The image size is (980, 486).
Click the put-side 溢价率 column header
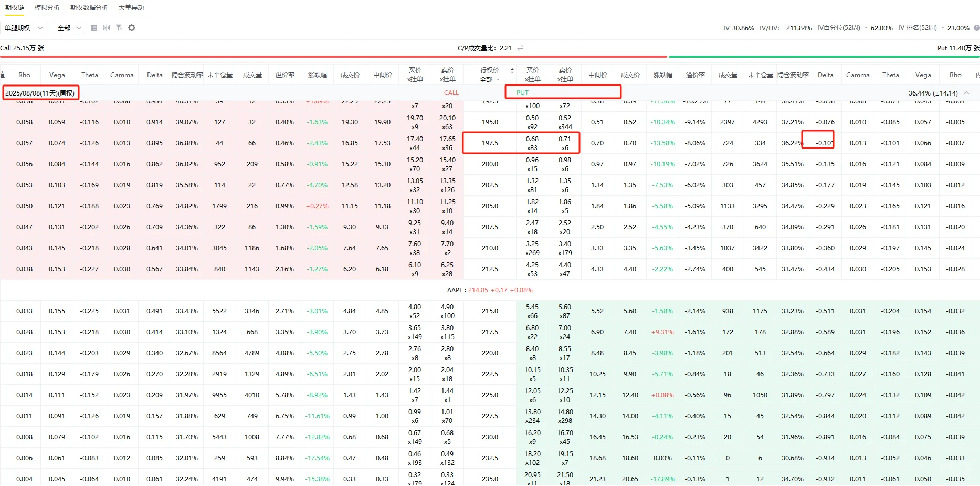click(696, 75)
